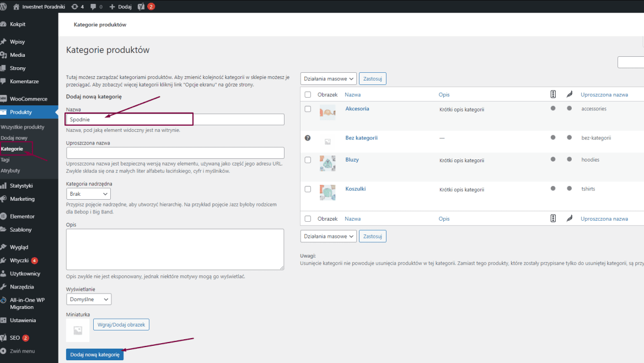Click into the Uproszczona nazwa field

pos(175,153)
